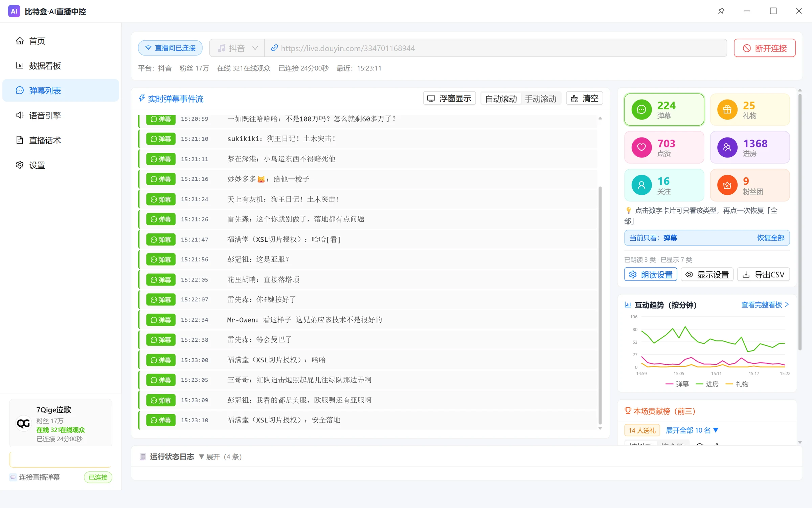Click the chart icon beside 互动趋势
Viewport: 812px width, 508px height.
pos(628,305)
